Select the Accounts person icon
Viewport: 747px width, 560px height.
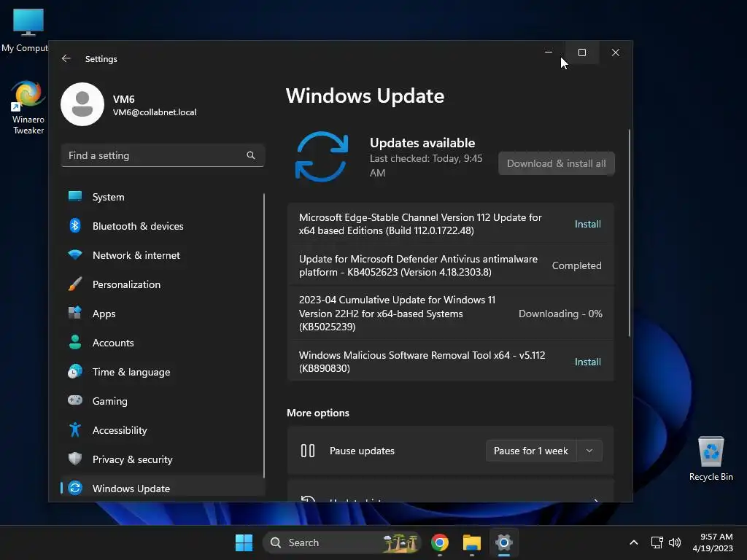click(x=75, y=343)
